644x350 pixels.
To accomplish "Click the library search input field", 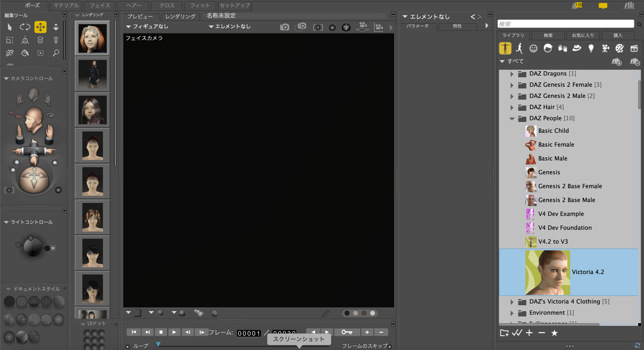I will pos(565,24).
